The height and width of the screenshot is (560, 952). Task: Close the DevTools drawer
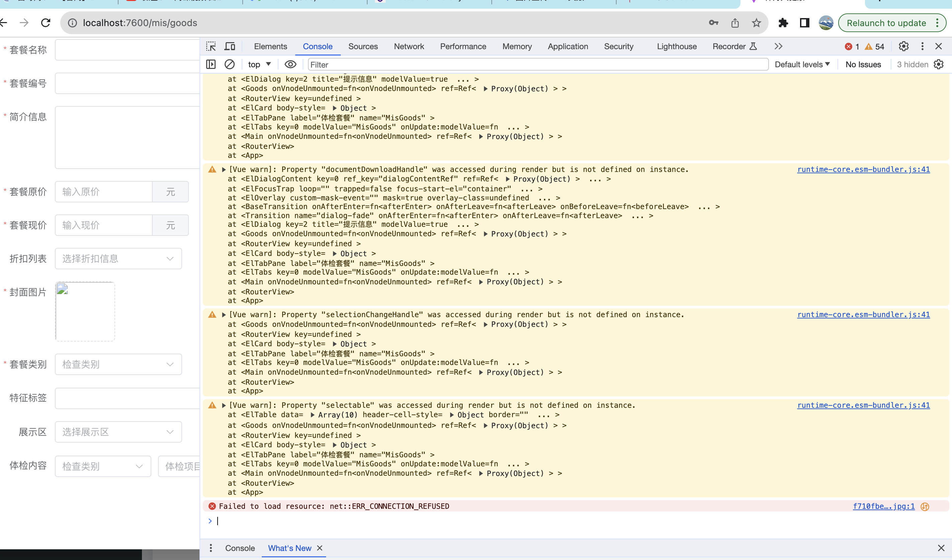point(941,548)
